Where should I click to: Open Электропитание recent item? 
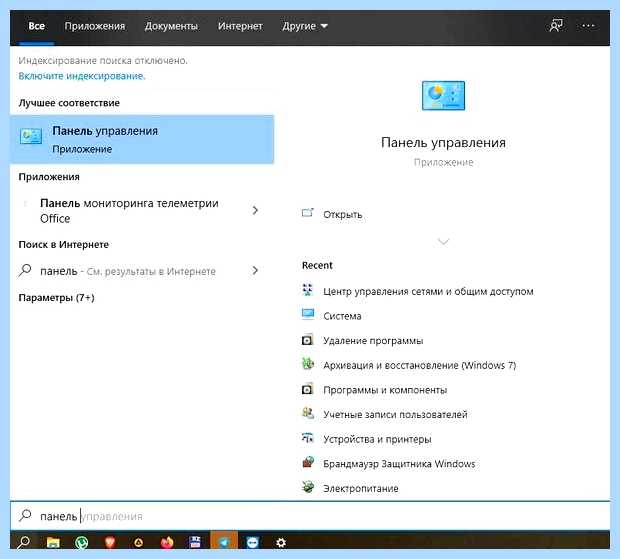pos(361,489)
